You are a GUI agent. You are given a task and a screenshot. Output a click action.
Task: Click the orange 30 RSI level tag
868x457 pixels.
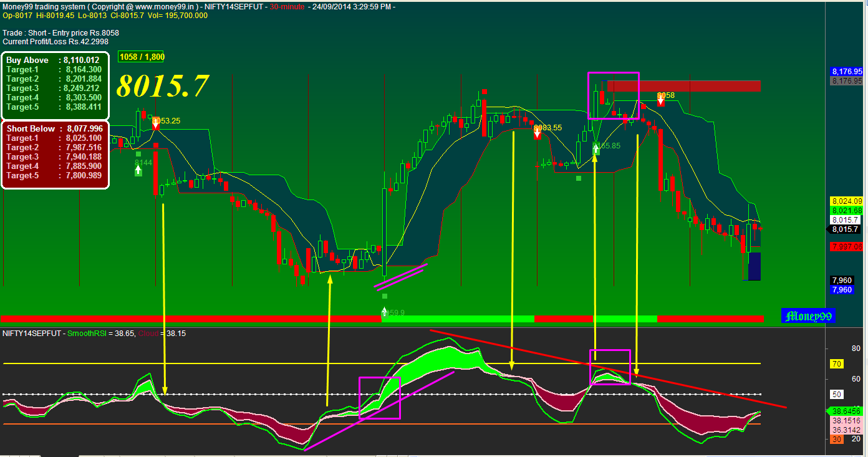click(837, 440)
